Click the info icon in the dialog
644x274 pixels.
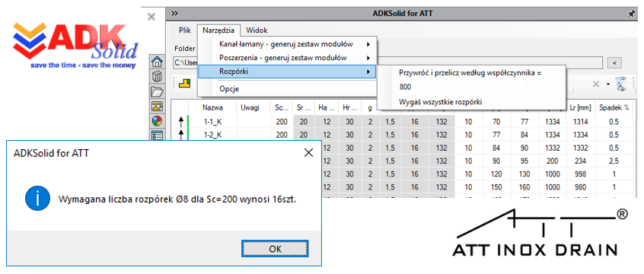(38, 198)
